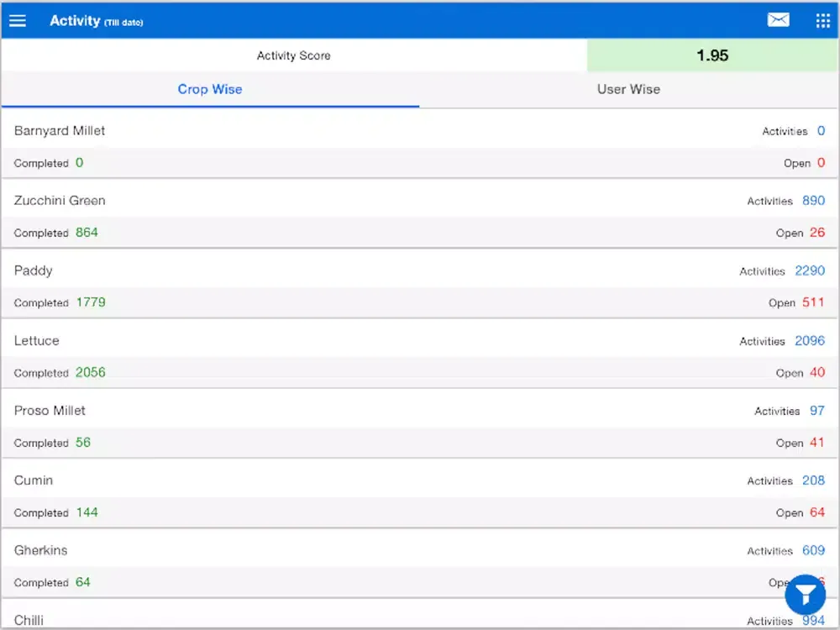Screen dimensions: 840x630
Task: Click Lettuce completed count 2056
Action: pyautogui.click(x=91, y=372)
